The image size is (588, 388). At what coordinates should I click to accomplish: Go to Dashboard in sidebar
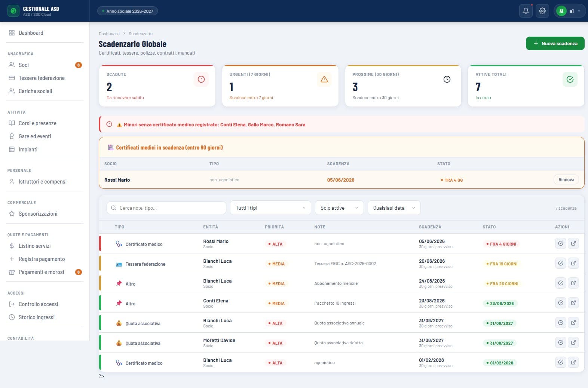pyautogui.click(x=45, y=33)
